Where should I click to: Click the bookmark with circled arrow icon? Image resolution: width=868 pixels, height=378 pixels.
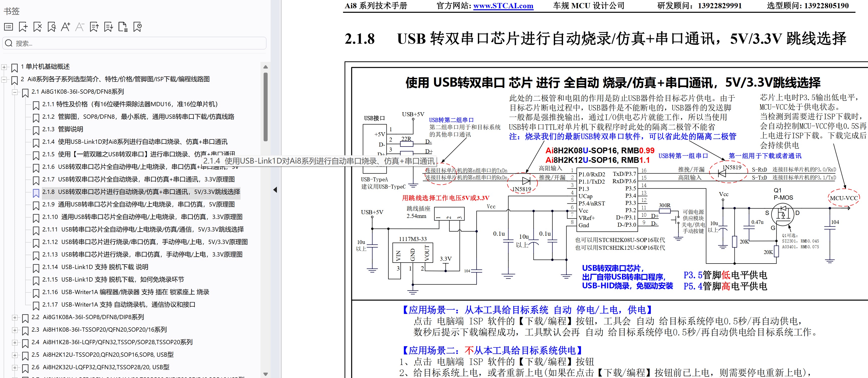click(138, 27)
